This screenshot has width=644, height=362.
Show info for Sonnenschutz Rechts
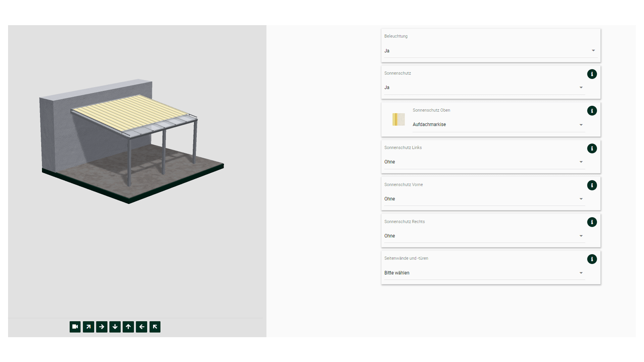(592, 222)
